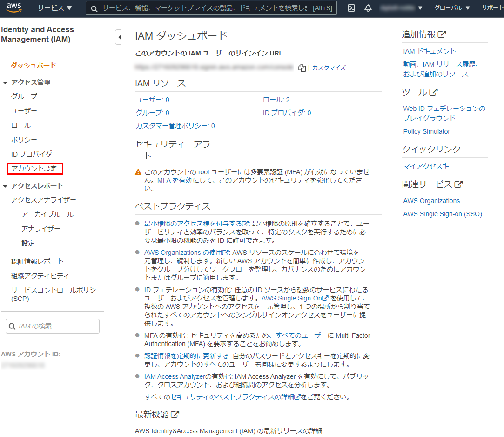Click 認証情報を定期的に更新する link

click(187, 356)
